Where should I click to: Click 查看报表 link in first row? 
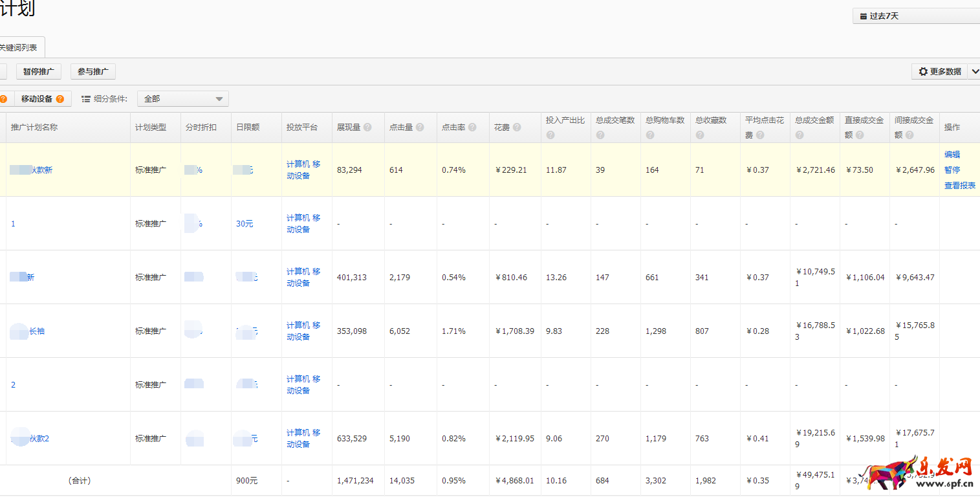point(960,185)
